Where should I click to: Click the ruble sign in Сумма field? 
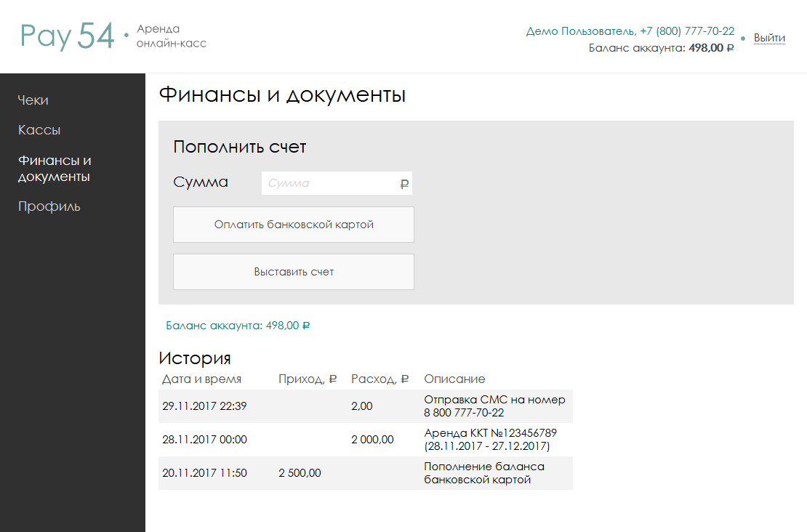(x=404, y=184)
